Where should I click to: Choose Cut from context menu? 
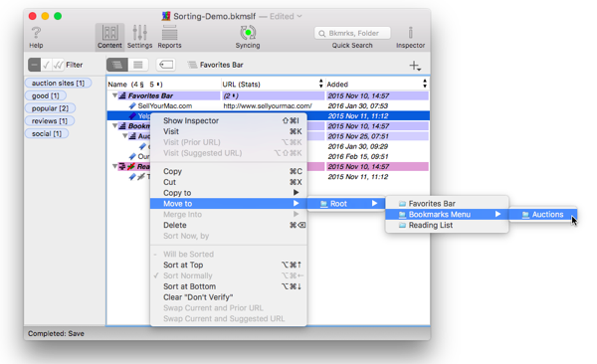coord(229,182)
